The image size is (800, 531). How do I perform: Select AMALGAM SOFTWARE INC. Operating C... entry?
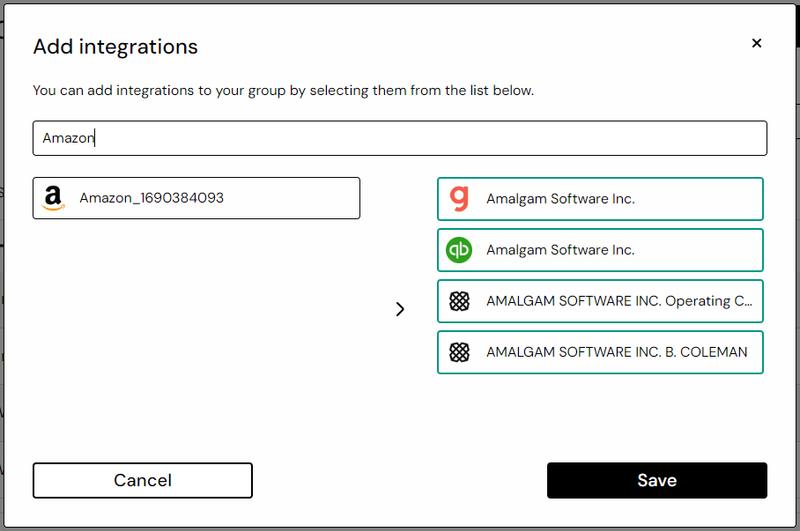[600, 301]
